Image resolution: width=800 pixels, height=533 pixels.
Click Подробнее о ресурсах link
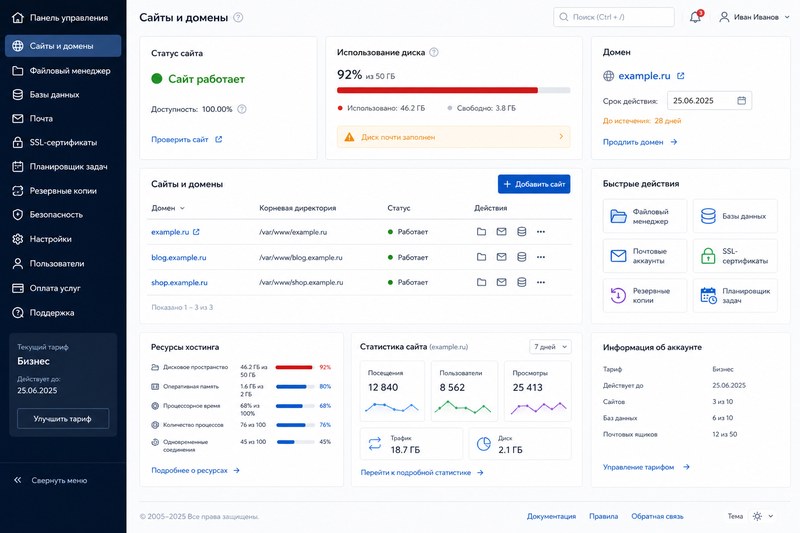coord(195,470)
